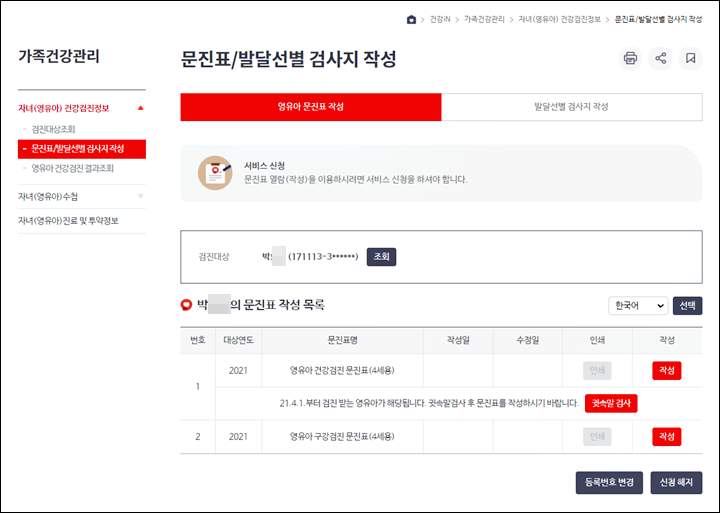This screenshot has width=720, height=513.
Task: Expand the 자녀(영유아)수첩 menu arrow
Action: [x=141, y=197]
